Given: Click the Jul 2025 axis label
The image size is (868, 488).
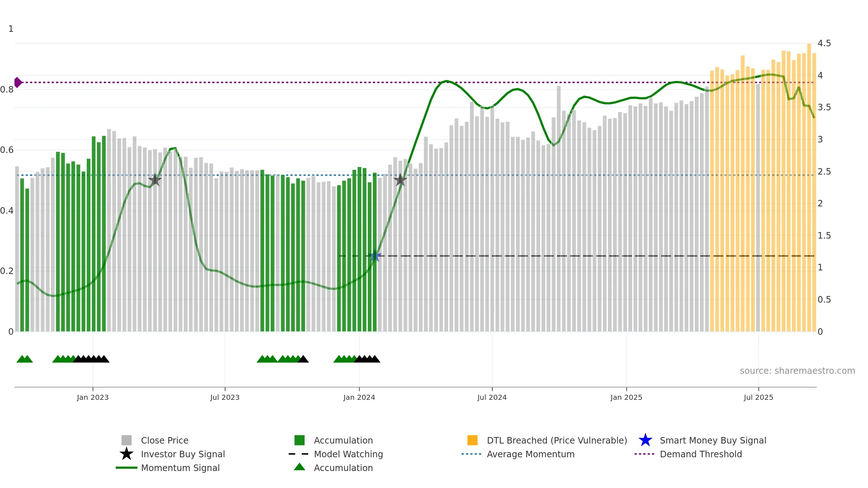Looking at the screenshot, I should [x=758, y=397].
